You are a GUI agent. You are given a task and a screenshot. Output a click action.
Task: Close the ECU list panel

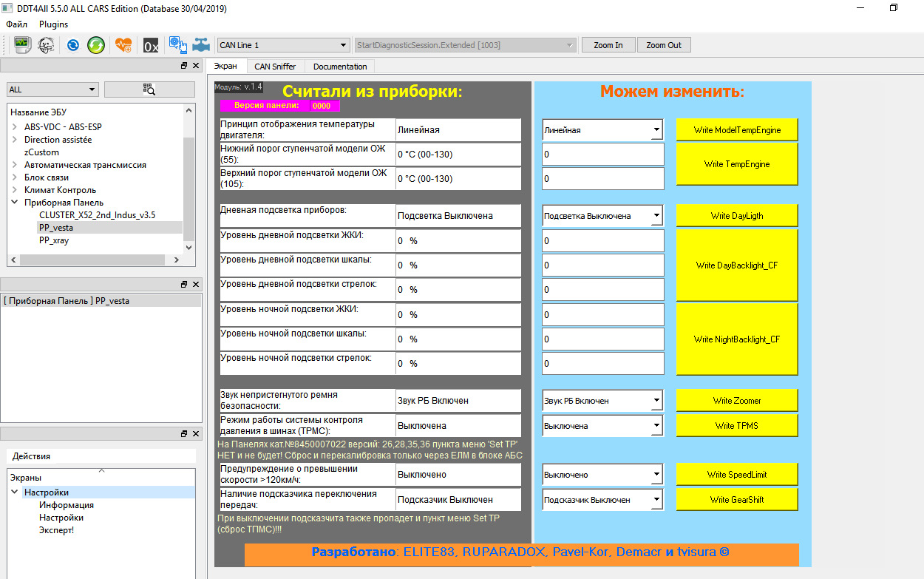pos(196,66)
